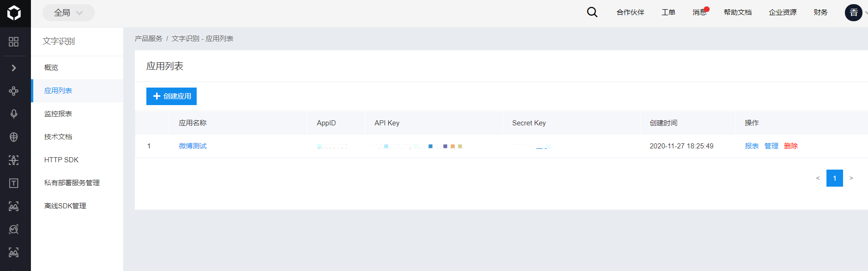
Task: Click the search magnifier icon in top bar
Action: tap(592, 12)
